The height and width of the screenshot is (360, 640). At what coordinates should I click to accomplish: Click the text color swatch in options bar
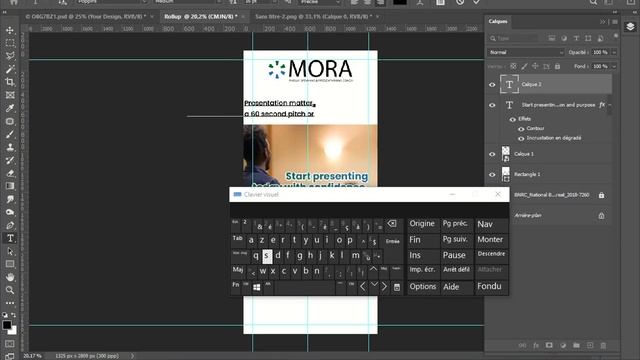(400, 2)
